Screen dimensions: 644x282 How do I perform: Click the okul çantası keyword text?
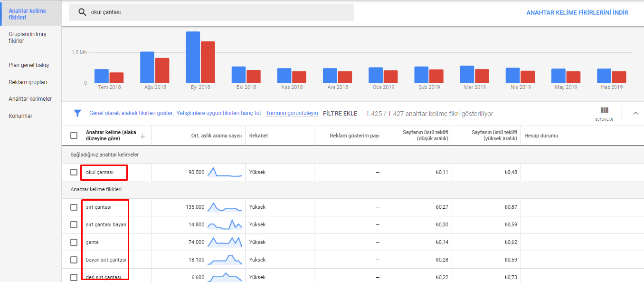[x=100, y=172]
